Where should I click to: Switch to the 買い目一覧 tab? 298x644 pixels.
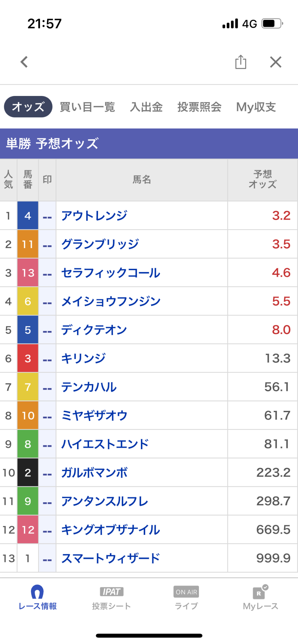click(x=87, y=107)
